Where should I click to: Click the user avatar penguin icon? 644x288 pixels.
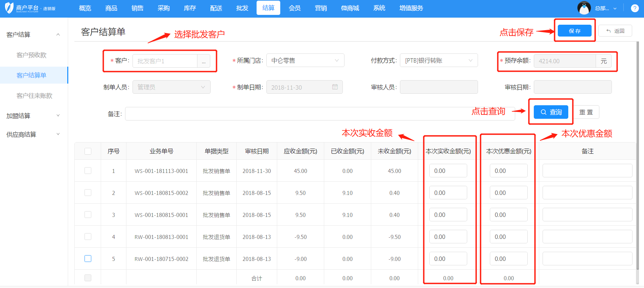pos(584,8)
